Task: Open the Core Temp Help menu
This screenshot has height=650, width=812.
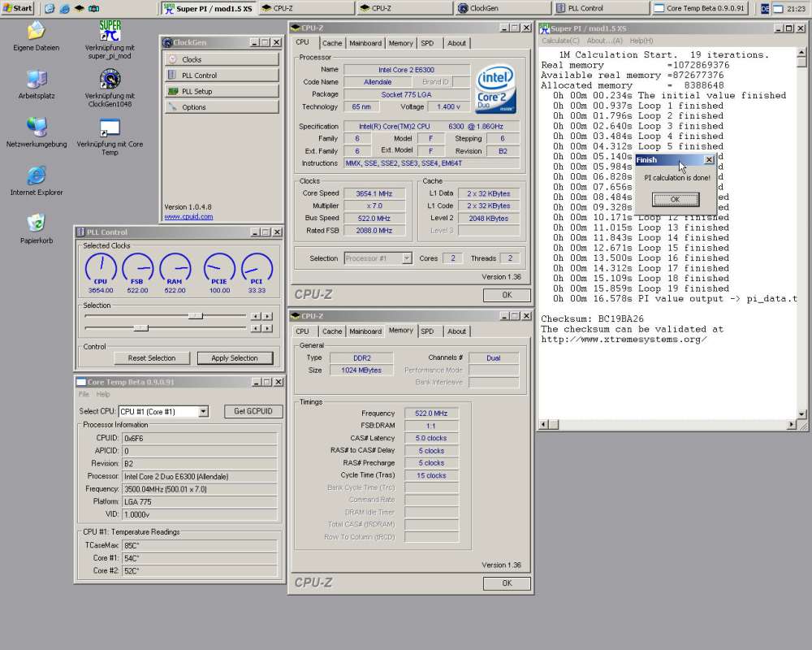Action: (x=103, y=394)
